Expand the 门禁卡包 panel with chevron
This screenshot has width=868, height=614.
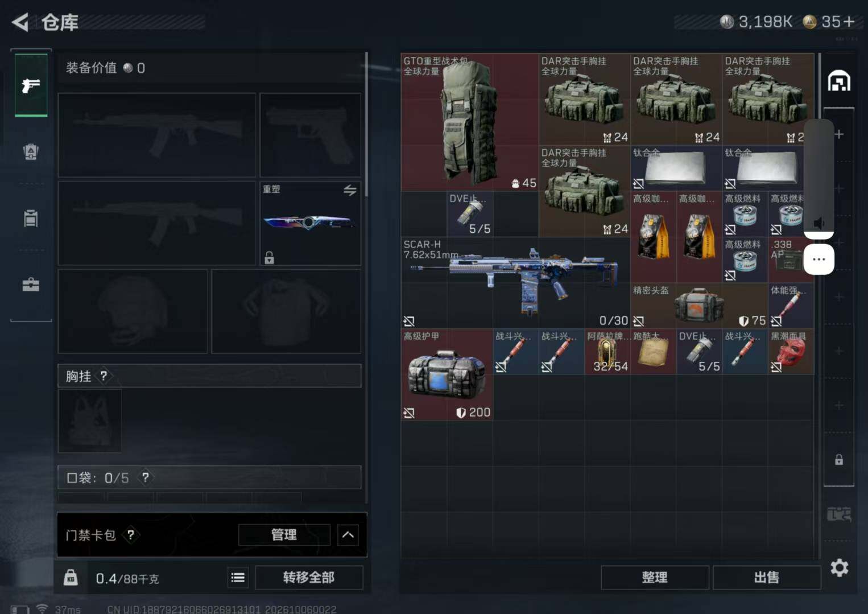348,535
